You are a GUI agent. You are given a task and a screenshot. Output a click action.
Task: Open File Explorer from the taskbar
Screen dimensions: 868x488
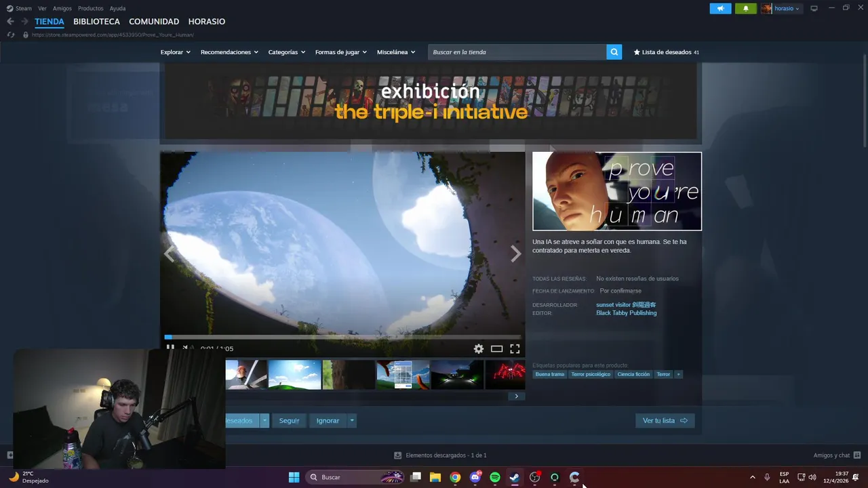click(435, 477)
